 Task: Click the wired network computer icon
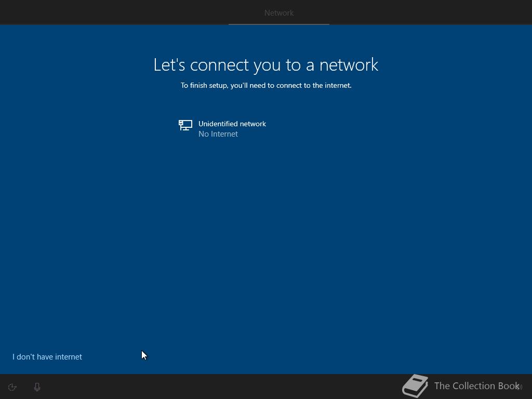tap(185, 125)
